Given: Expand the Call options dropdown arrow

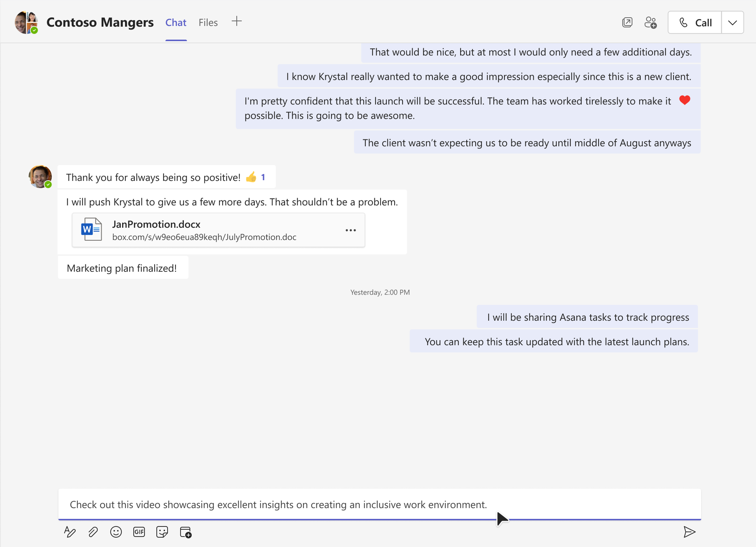Looking at the screenshot, I should coord(733,22).
